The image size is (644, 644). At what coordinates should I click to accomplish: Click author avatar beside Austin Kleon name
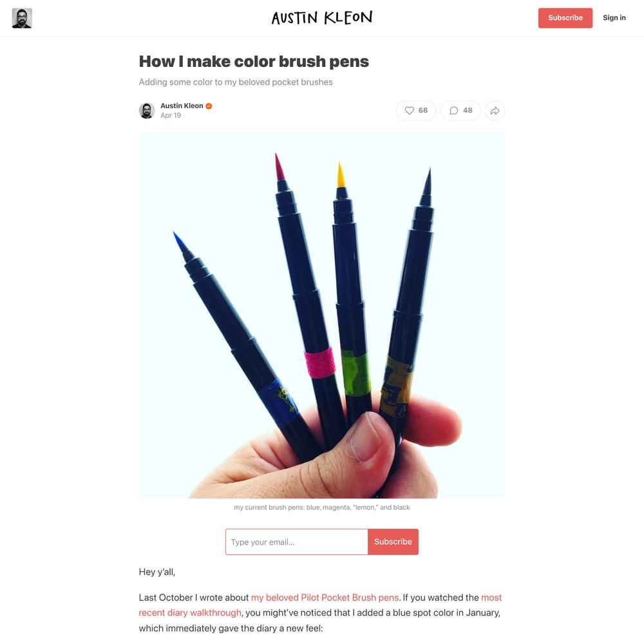coord(147,111)
